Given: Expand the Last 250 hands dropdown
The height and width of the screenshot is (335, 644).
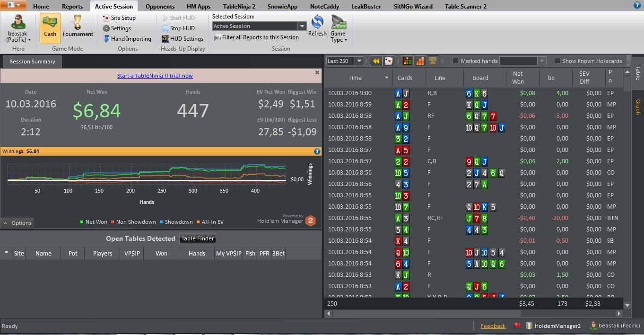Looking at the screenshot, I should [x=345, y=61].
